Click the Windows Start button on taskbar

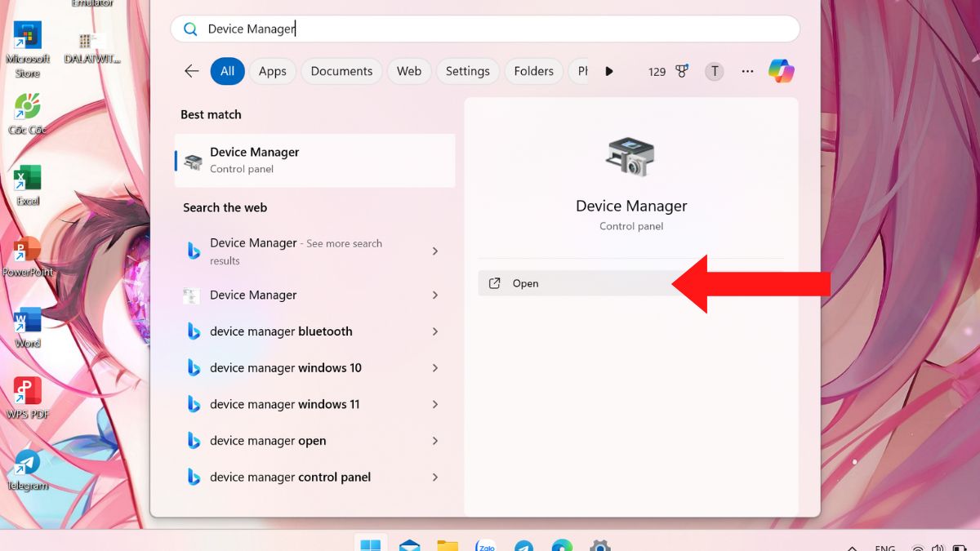pyautogui.click(x=370, y=544)
